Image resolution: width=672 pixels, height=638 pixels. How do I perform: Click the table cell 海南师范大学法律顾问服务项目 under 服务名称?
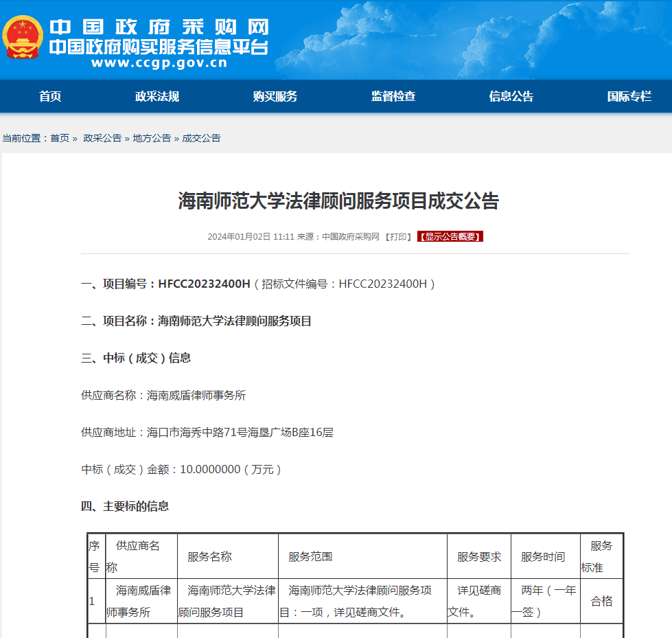tap(228, 601)
